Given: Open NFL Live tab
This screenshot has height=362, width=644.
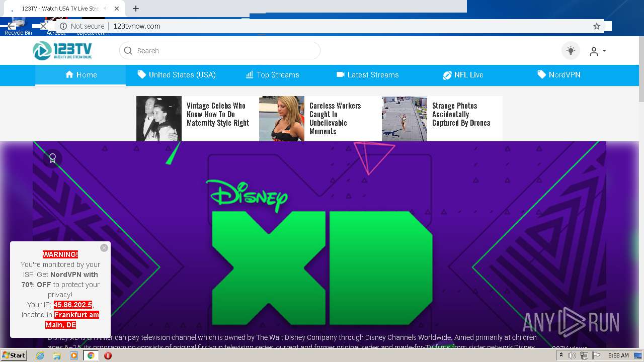Looking at the screenshot, I should [463, 75].
